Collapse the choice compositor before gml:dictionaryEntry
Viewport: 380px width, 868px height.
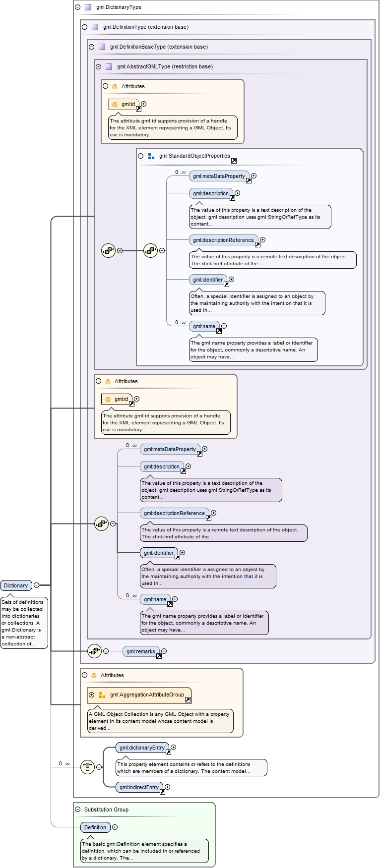99,767
